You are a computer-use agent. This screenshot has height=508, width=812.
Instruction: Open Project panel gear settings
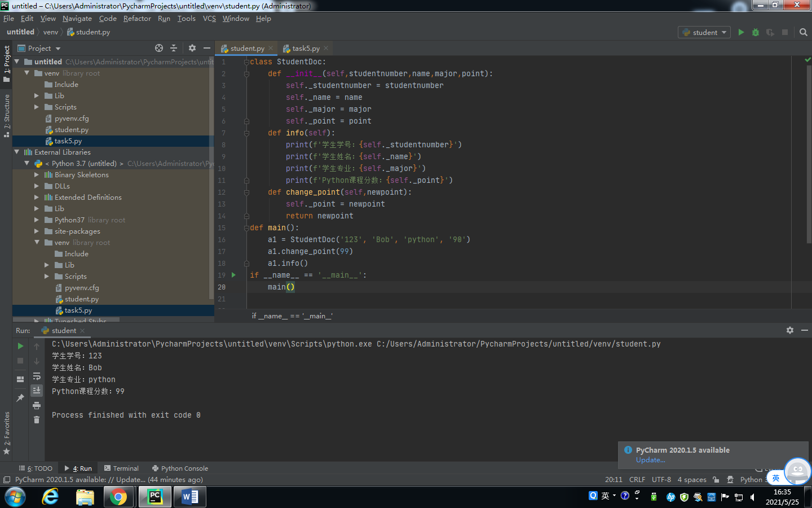pos(192,49)
